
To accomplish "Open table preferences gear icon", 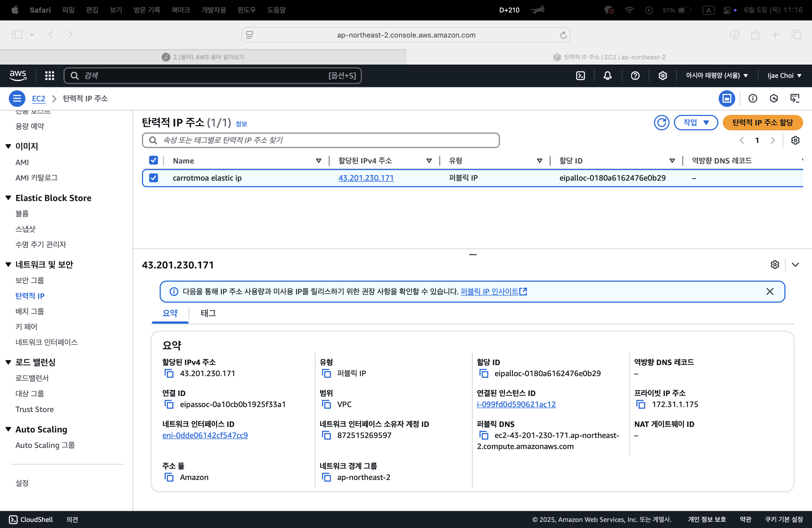I will coord(795,140).
